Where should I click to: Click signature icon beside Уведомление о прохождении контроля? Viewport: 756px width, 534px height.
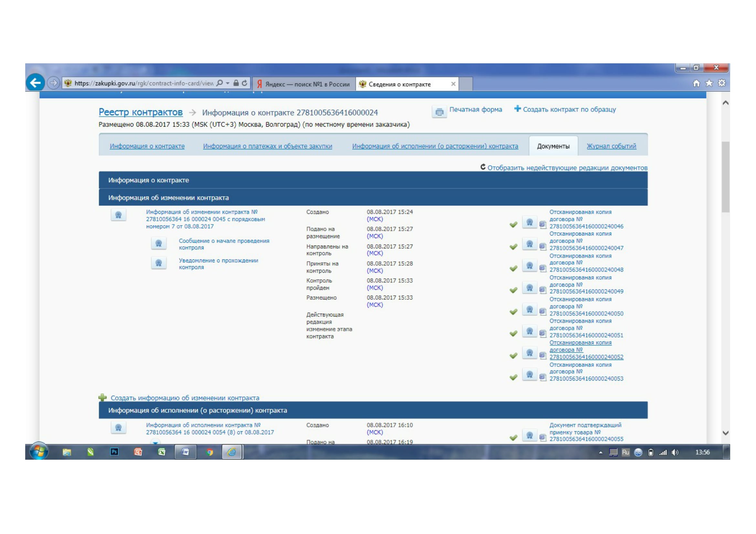coord(158,263)
